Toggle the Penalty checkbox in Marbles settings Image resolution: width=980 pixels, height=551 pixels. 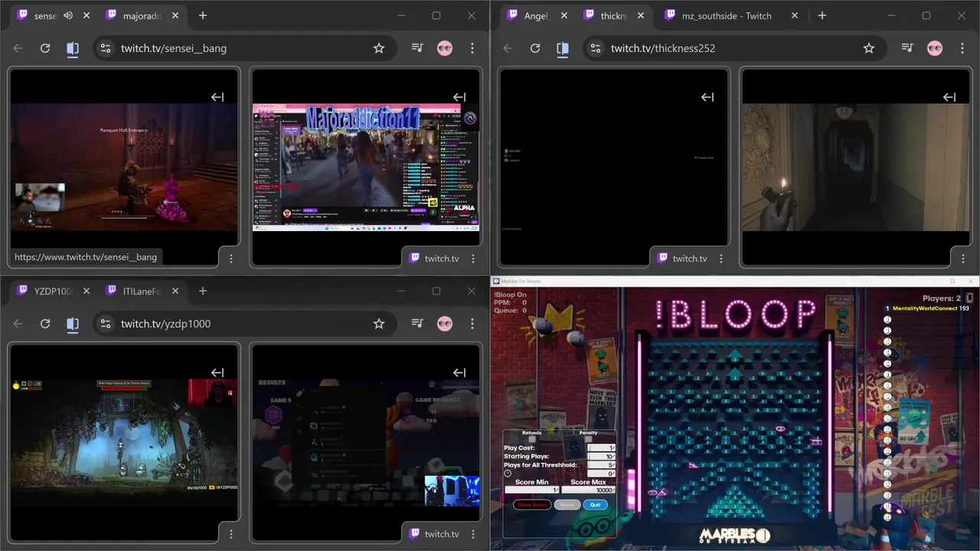pyautogui.click(x=588, y=439)
